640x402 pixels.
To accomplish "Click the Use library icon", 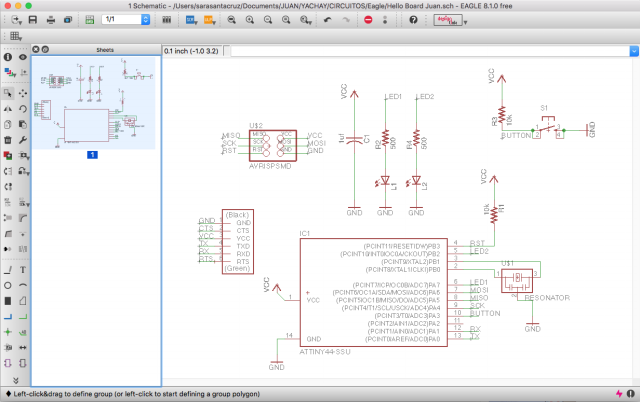I will (x=167, y=20).
